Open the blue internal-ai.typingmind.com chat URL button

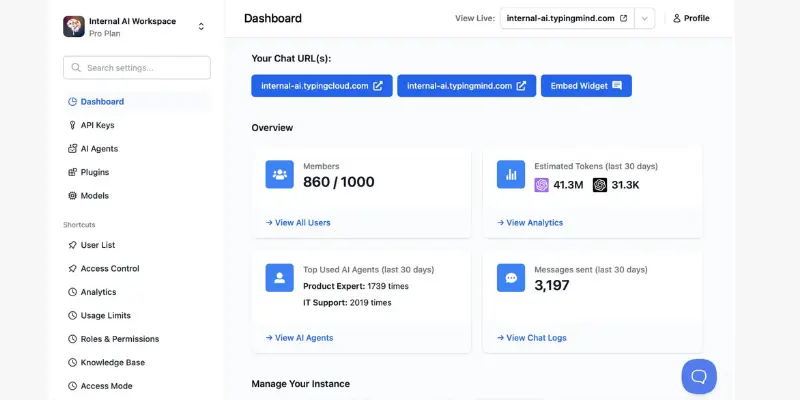[467, 86]
